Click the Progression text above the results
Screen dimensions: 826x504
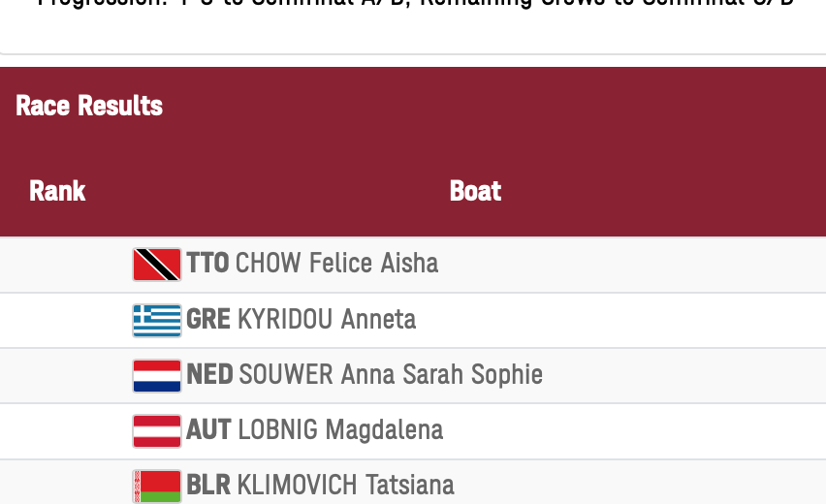click(x=415, y=4)
